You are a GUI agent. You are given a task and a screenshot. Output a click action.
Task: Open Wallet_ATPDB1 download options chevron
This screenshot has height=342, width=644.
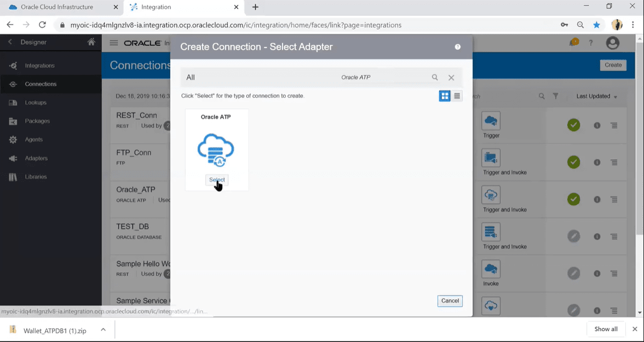[104, 329]
